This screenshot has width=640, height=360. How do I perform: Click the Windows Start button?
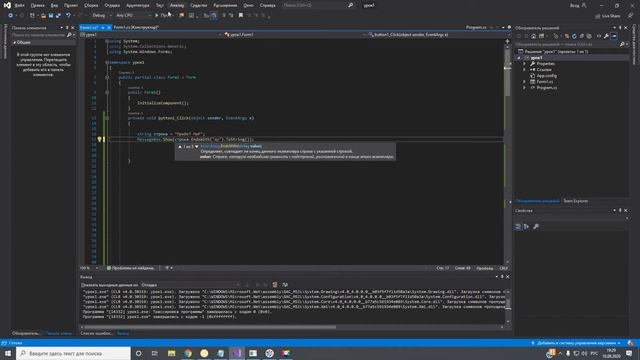[x=8, y=353]
